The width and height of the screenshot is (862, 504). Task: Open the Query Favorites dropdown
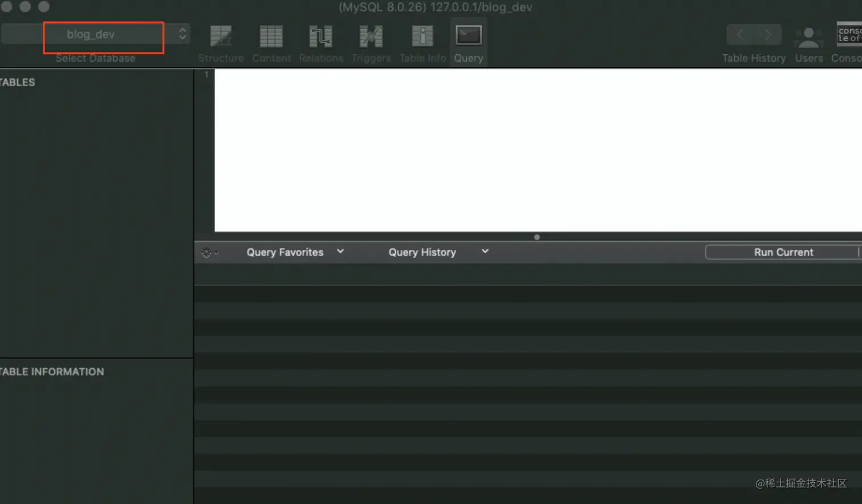295,252
